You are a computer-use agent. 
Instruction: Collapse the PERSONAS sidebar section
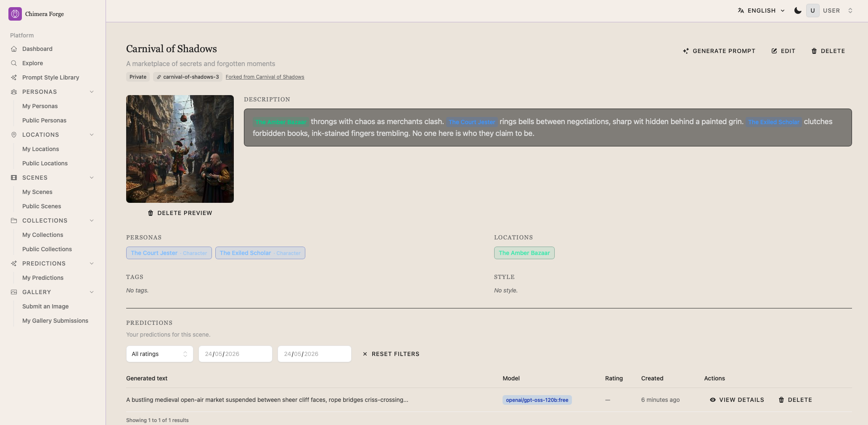(92, 92)
